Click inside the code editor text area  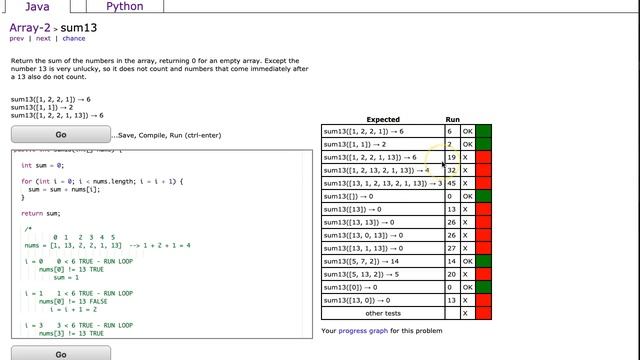(162, 244)
